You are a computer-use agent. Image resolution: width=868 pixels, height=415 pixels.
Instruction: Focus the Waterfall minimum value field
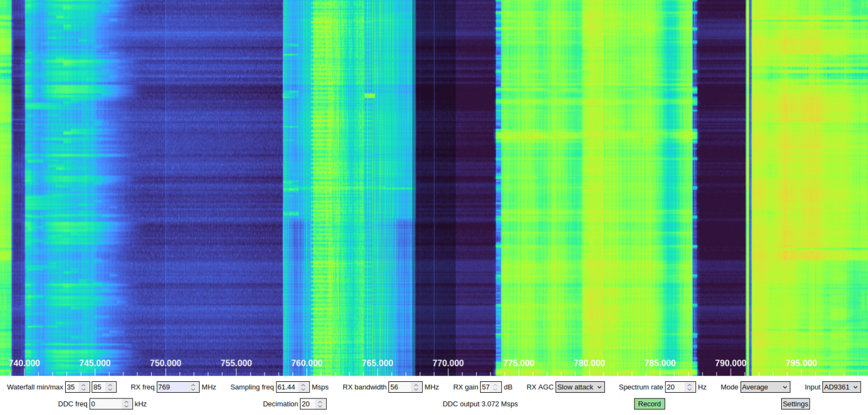pos(72,387)
